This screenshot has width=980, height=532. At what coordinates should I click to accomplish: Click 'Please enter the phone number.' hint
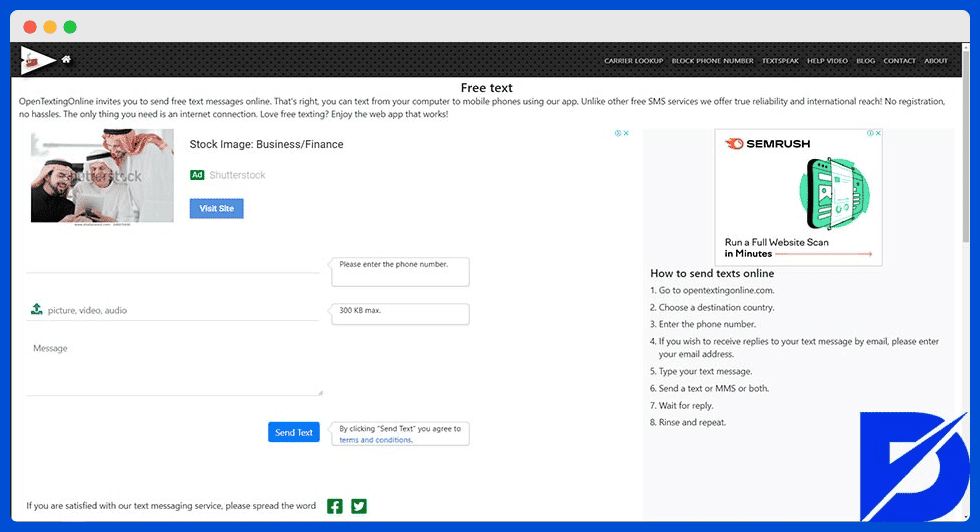pos(400,272)
